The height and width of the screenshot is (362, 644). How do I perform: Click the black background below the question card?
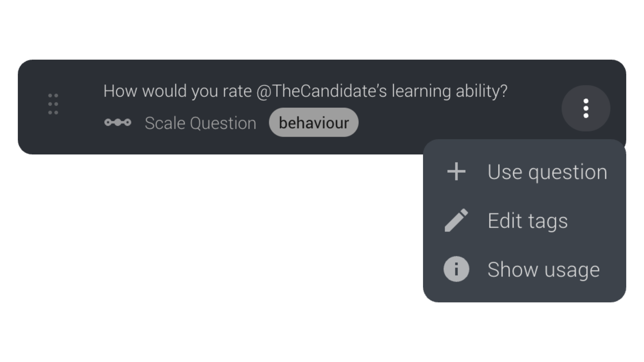pyautogui.click(x=200, y=250)
